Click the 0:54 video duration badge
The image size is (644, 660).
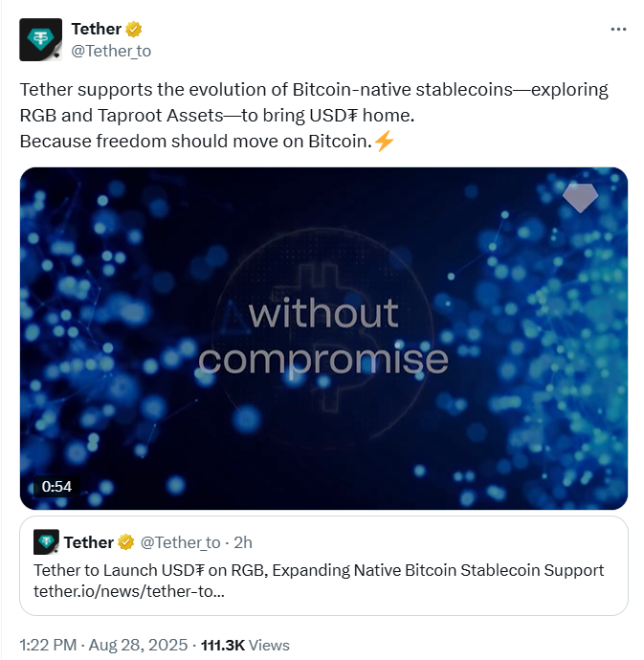click(56, 486)
